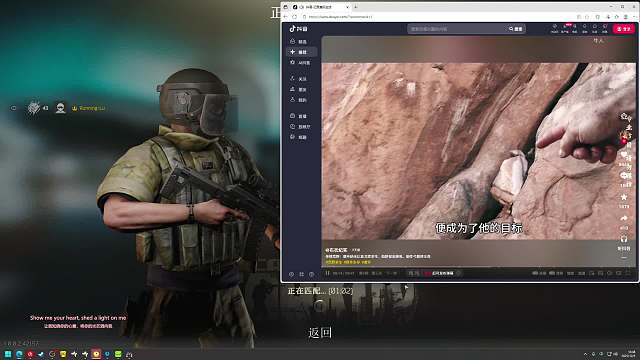Screen dimensions: 640x360
Task: Click 返回 in the game window
Action: coord(320,333)
